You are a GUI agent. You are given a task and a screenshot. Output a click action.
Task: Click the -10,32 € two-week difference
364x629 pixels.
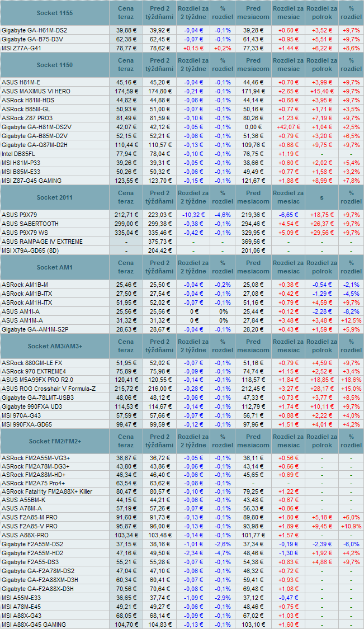[x=193, y=215]
